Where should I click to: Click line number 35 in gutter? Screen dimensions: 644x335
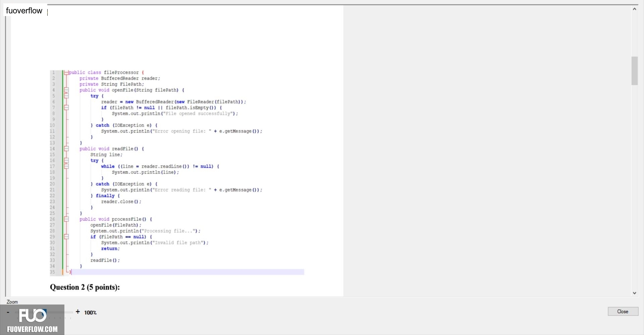click(x=52, y=272)
